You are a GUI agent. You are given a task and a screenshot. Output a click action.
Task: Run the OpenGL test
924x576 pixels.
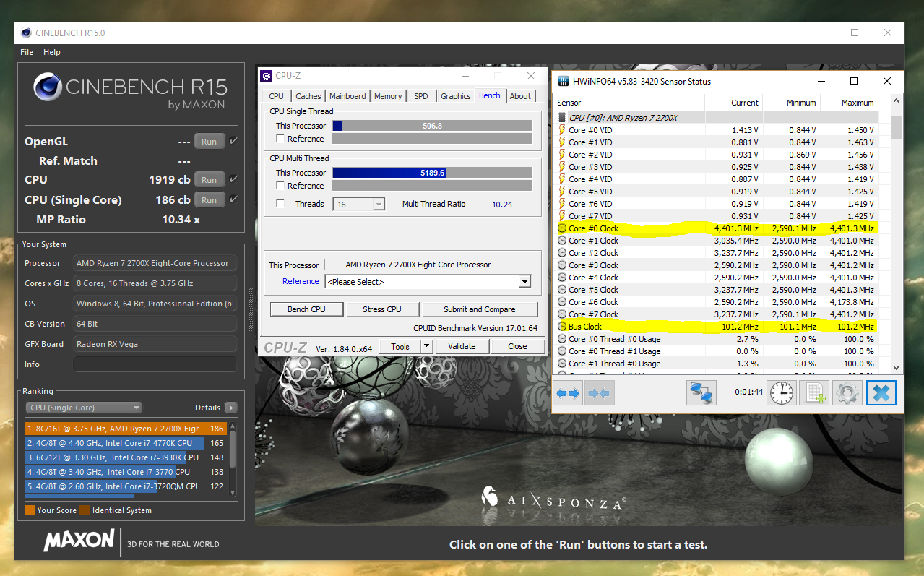210,142
